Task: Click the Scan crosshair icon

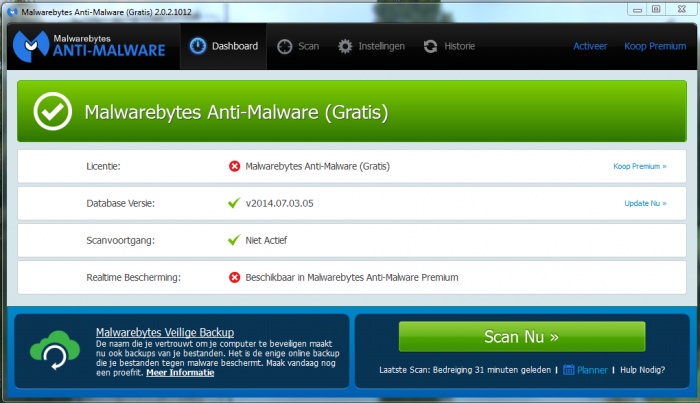Action: point(284,46)
